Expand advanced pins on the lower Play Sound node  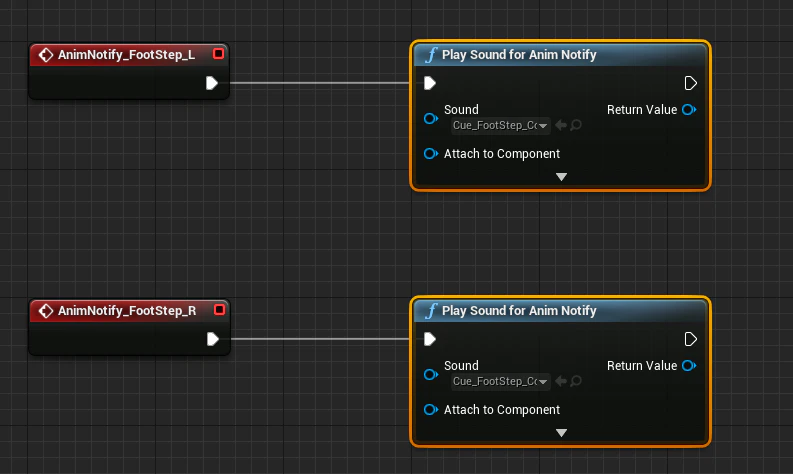[561, 433]
